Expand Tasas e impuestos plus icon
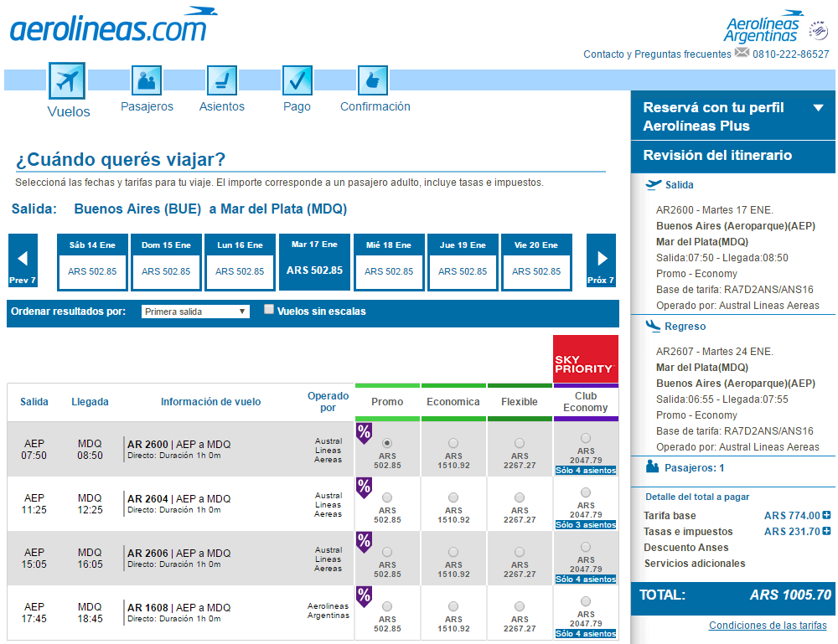838x644 pixels. tap(827, 531)
